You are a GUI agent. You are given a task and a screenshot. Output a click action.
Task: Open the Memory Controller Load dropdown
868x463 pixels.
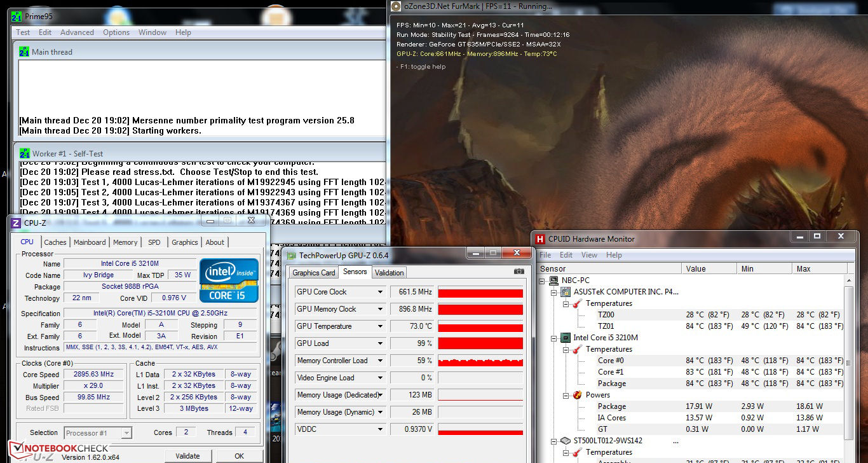coord(381,361)
